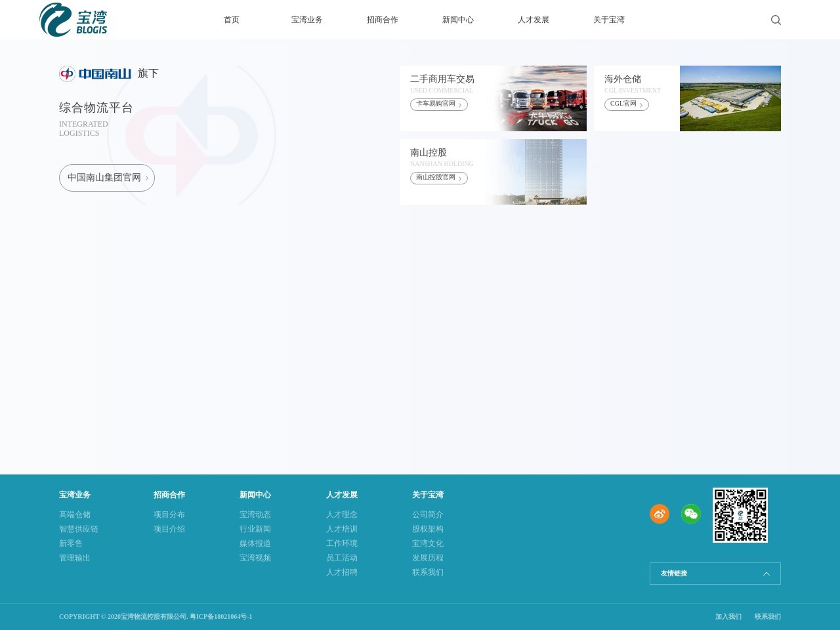Click the 中国南山 group logo

[95, 73]
